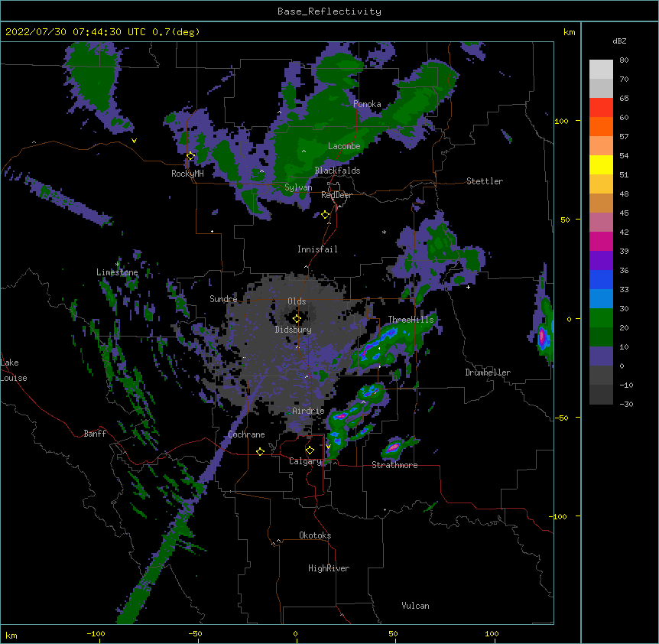659x644 pixels.
Task: Select the Lake Louise label
Action: point(14,370)
